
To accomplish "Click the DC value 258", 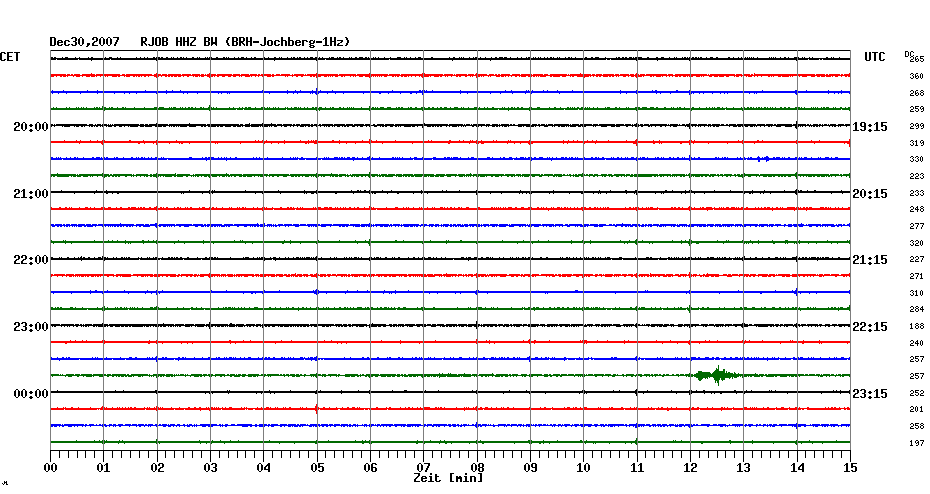I will click(x=917, y=426).
